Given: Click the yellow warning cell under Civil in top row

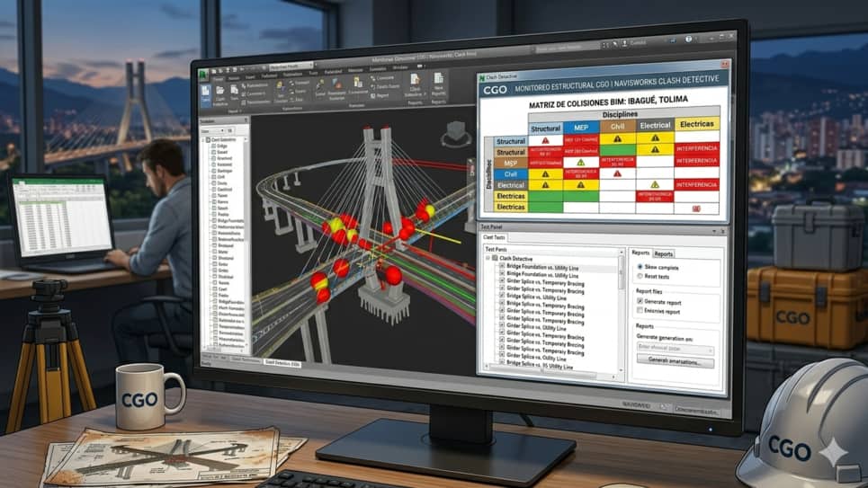Looking at the screenshot, I should [617, 139].
